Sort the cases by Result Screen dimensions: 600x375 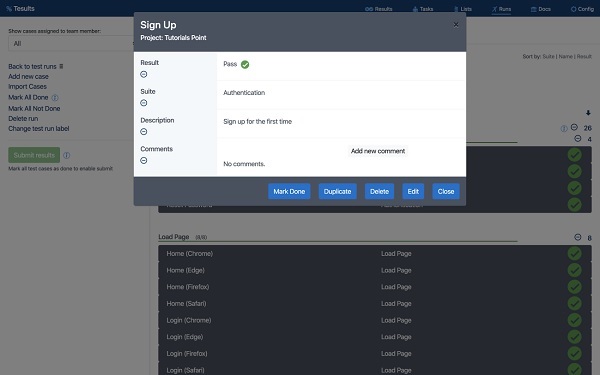click(584, 57)
